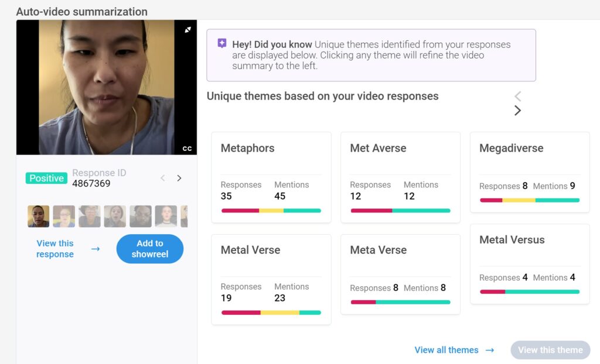The width and height of the screenshot is (600, 364).
Task: Click the Megadiverse sentiment bar
Action: click(530, 200)
